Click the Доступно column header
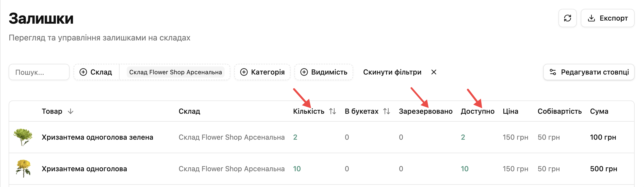The height and width of the screenshot is (187, 644). pyautogui.click(x=477, y=111)
